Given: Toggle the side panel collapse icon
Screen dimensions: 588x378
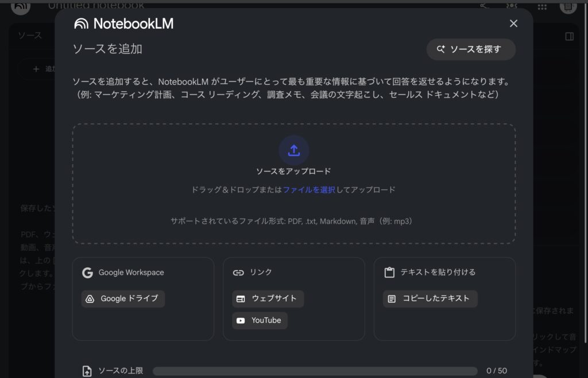Looking at the screenshot, I should (569, 36).
